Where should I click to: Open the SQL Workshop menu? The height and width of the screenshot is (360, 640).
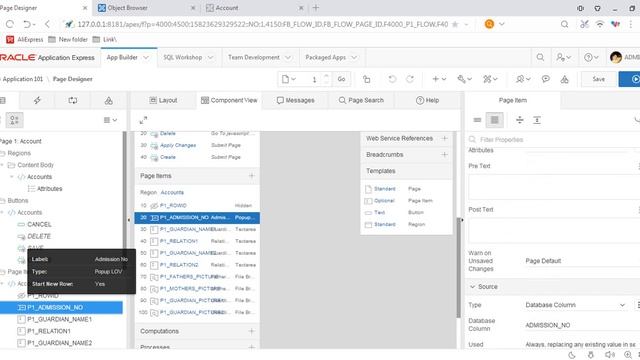[x=188, y=58]
